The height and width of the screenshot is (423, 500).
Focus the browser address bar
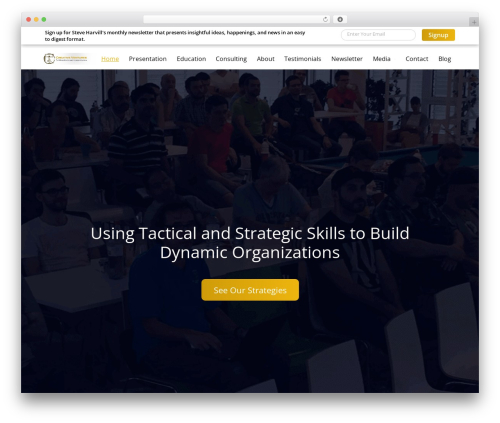point(236,20)
